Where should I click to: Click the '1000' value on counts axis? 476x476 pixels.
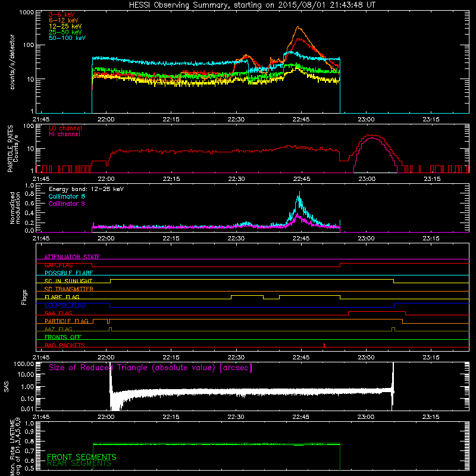point(27,12)
